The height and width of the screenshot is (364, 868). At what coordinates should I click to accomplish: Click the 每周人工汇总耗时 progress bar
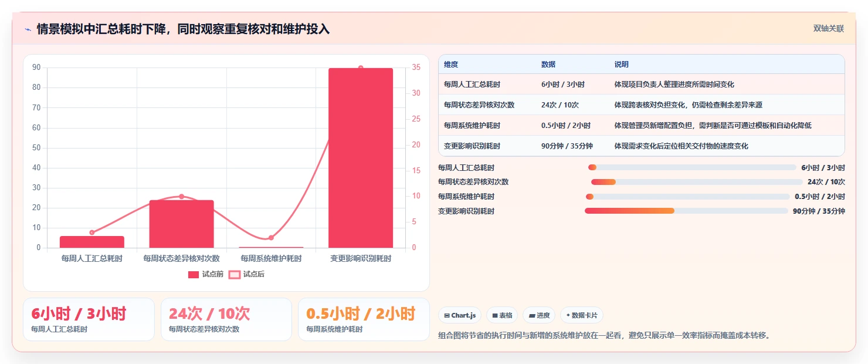(x=692, y=167)
